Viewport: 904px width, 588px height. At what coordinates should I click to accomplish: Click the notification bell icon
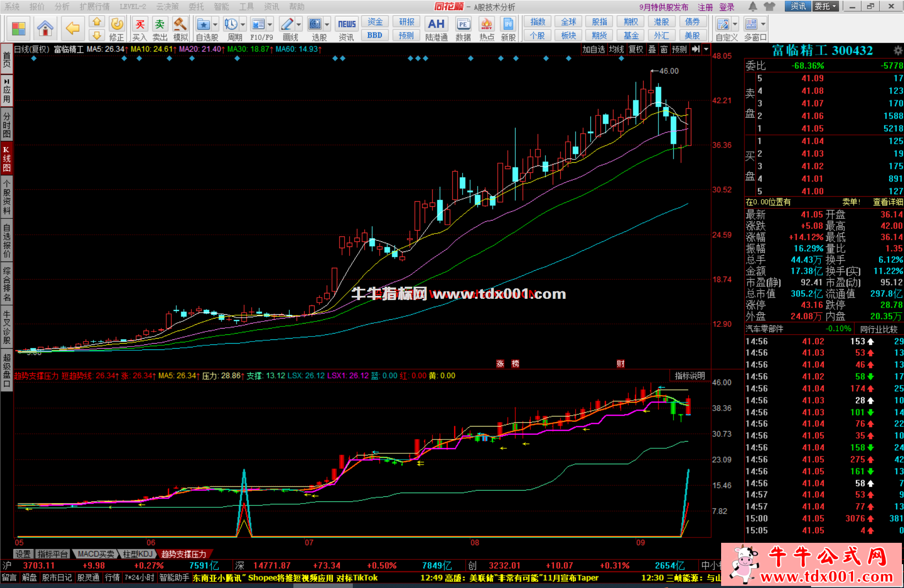point(753,6)
